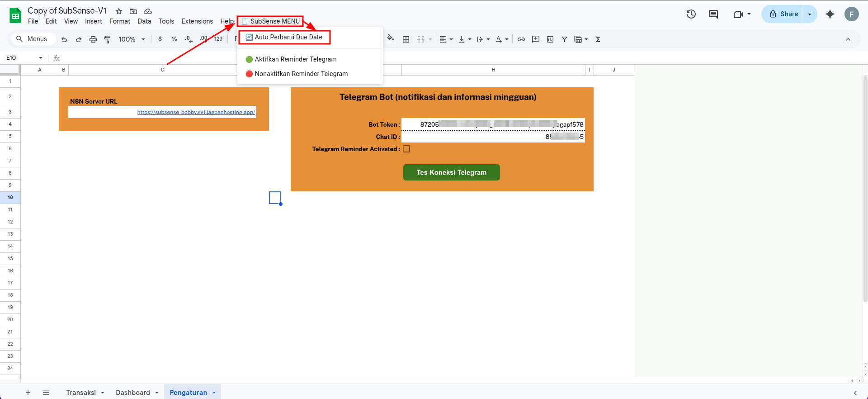The height and width of the screenshot is (399, 868).
Task: Click the print icon
Action: coord(93,39)
